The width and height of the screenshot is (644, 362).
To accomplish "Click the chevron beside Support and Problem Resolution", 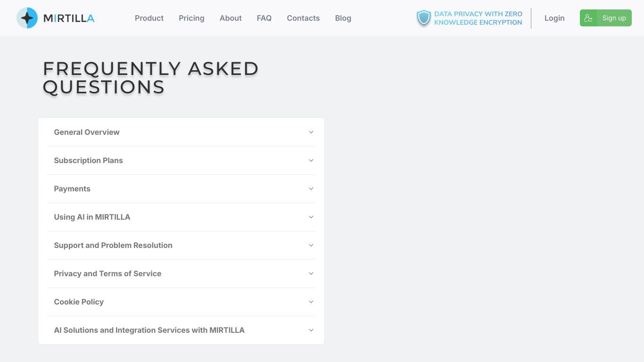I will coord(311,245).
